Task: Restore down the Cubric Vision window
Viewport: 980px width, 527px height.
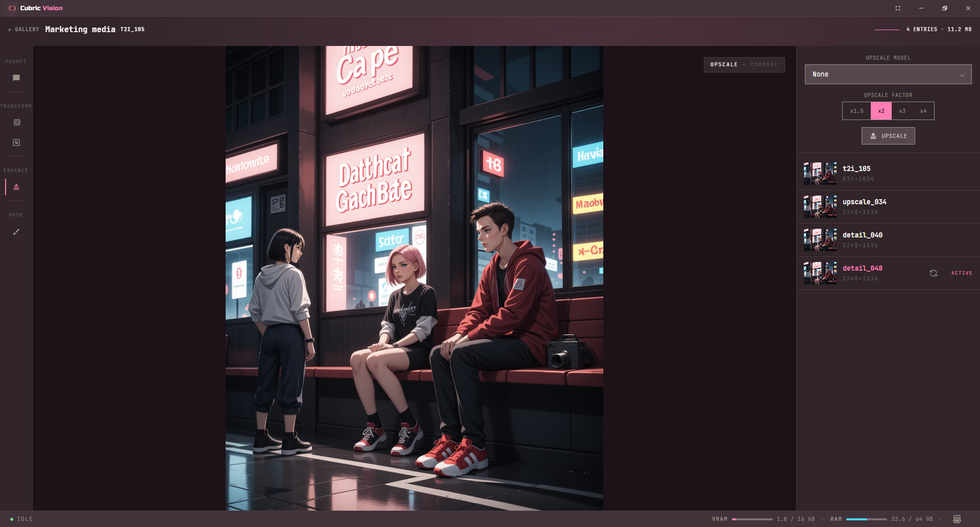Action: tap(945, 8)
